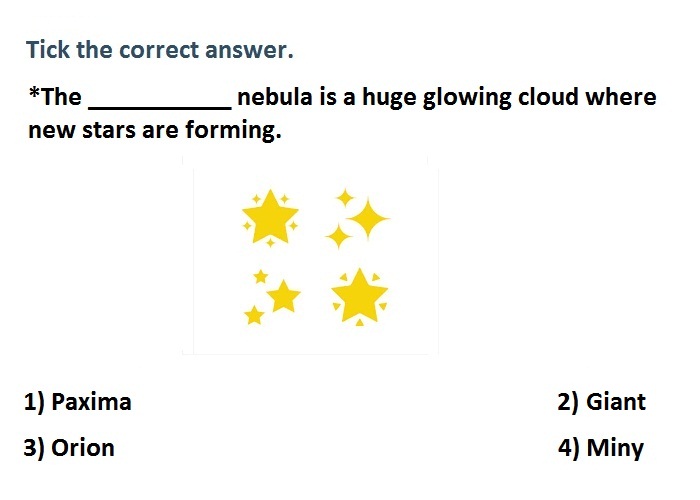Choose answer option 4) Miny
The image size is (700, 500).
[x=601, y=448]
